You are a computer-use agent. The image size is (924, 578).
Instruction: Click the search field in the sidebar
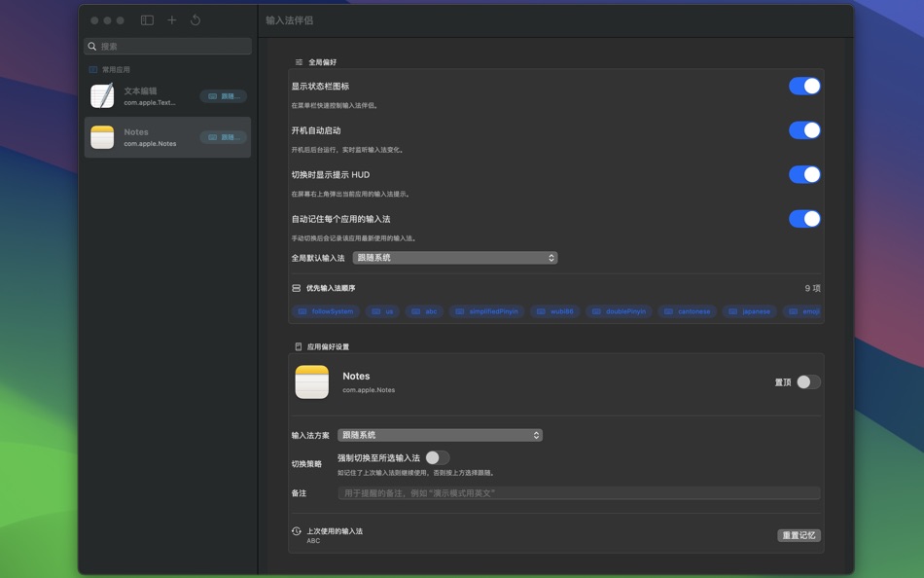(x=167, y=45)
